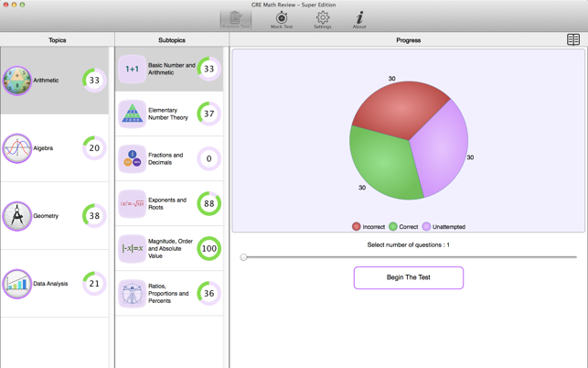Viewport: 588px width, 368px height.
Task: Select Basic Number and Arithmetic subtopic
Action: (x=169, y=69)
